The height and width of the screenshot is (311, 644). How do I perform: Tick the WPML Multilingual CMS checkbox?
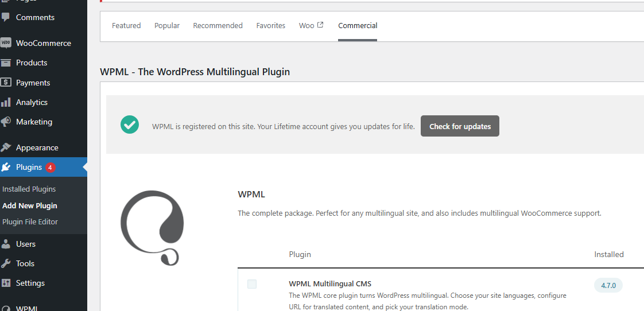click(252, 284)
